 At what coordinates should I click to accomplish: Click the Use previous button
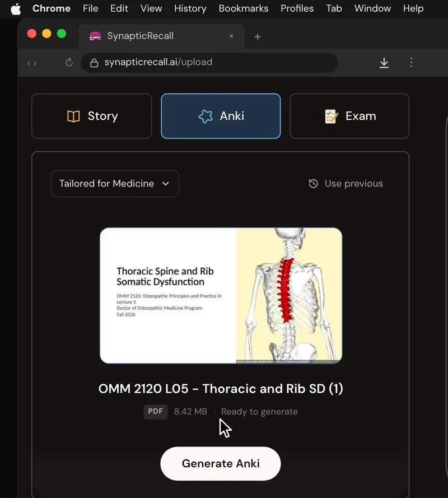click(346, 184)
